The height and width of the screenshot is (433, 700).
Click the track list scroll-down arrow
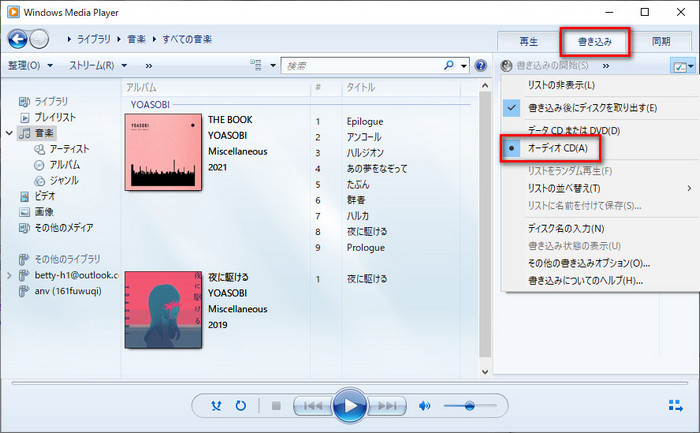click(x=485, y=371)
